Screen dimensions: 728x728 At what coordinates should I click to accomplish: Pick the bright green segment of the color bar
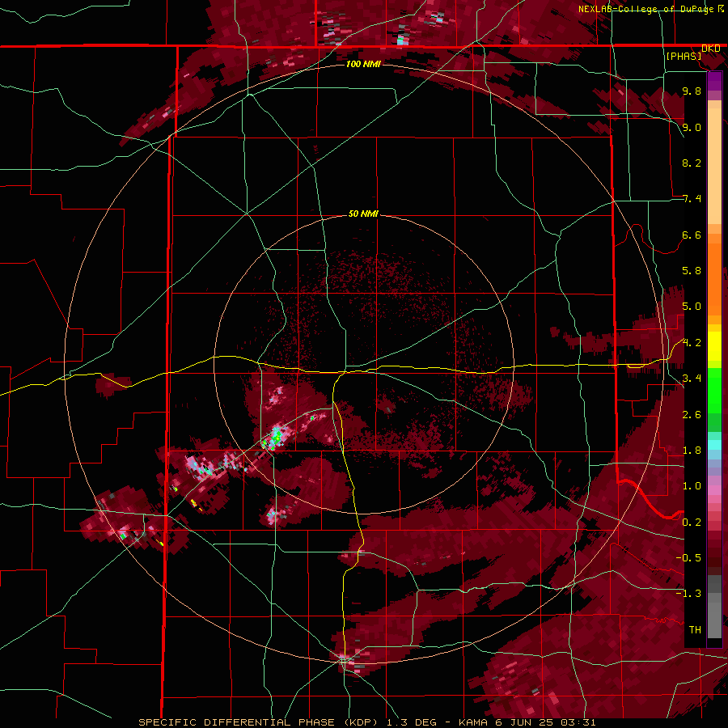(714, 390)
